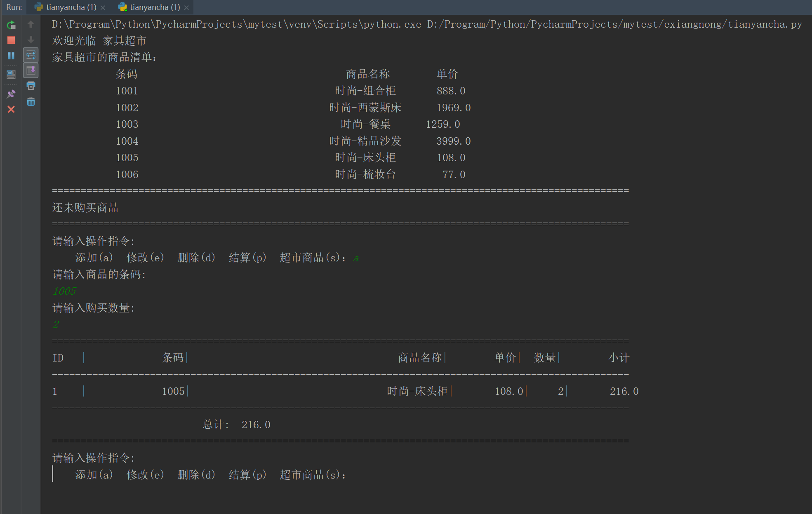The image size is (812, 514).
Task: Click the green typed command letter a
Action: (x=356, y=258)
